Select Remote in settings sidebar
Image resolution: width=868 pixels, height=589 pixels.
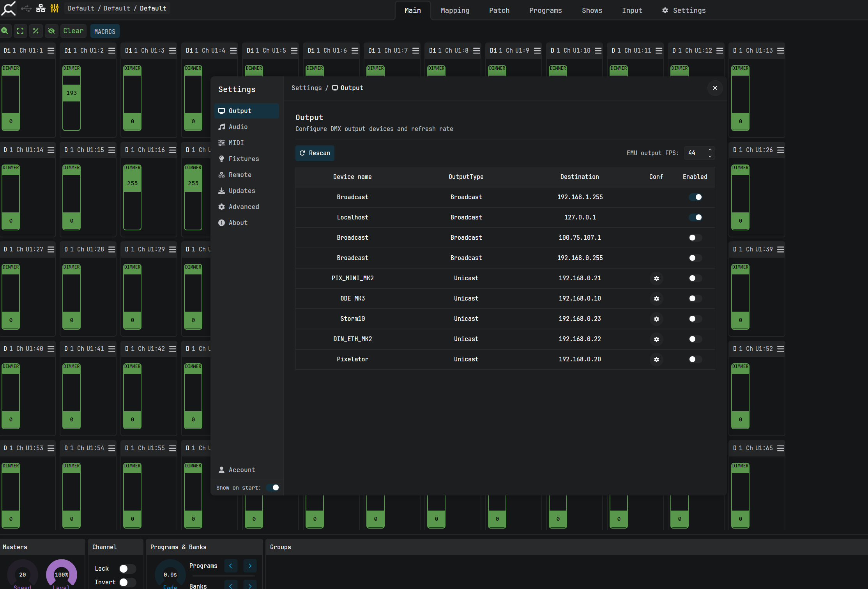[247, 175]
